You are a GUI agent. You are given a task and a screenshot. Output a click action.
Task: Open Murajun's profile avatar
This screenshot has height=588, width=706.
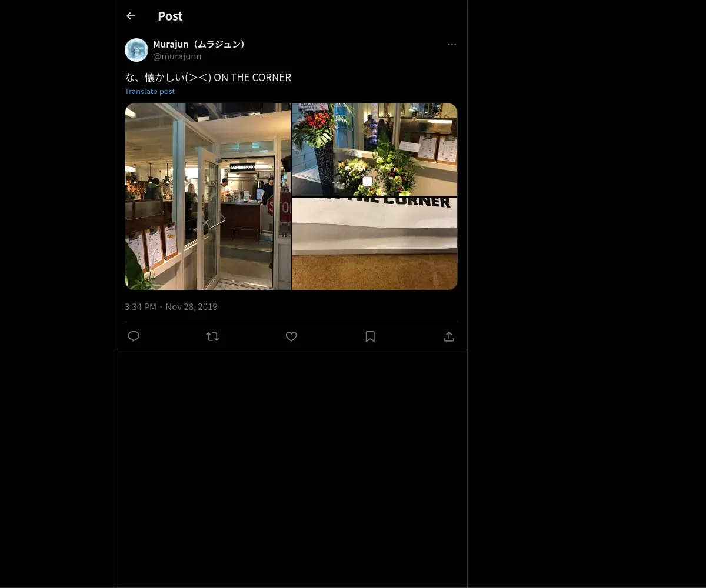click(x=136, y=50)
